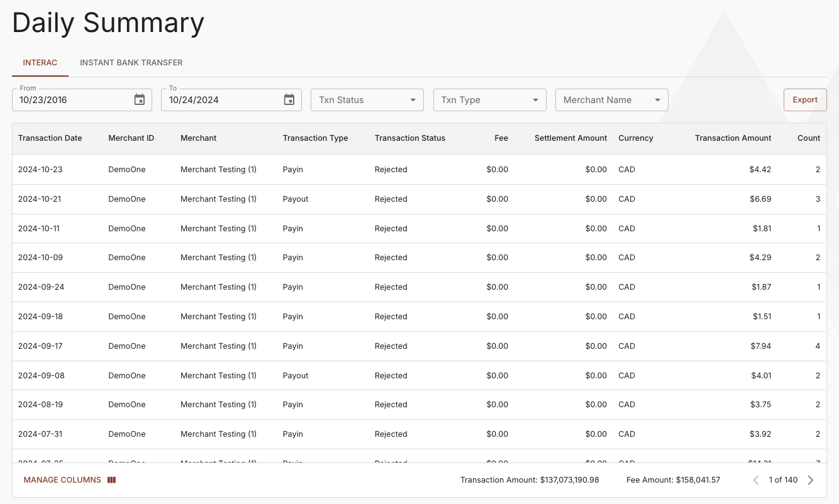Click the MANAGE COLUMNS label
839x504 pixels.
click(x=62, y=479)
